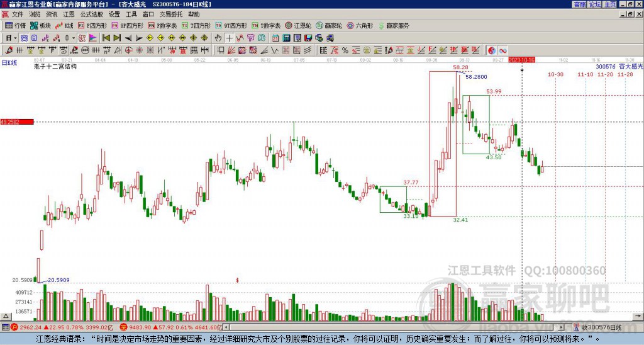This screenshot has height=345, width=644.
Task: Open the P数字表 tool
Action: 162,25
